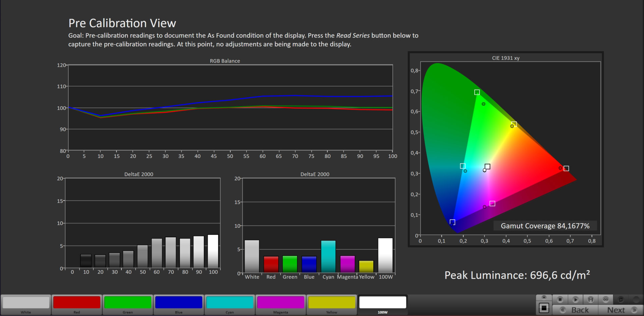
Task: Click the stop measurement icon
Action: [x=560, y=299]
